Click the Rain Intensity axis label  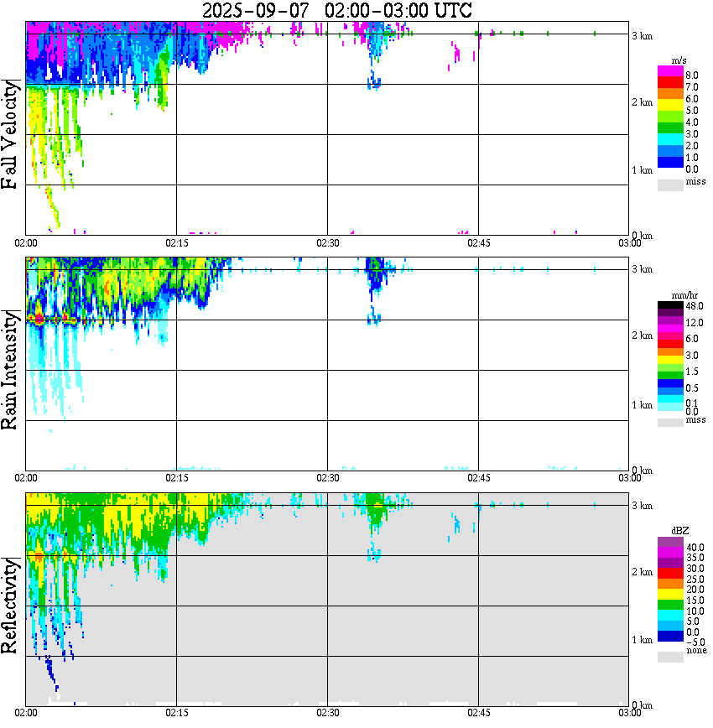point(10,370)
